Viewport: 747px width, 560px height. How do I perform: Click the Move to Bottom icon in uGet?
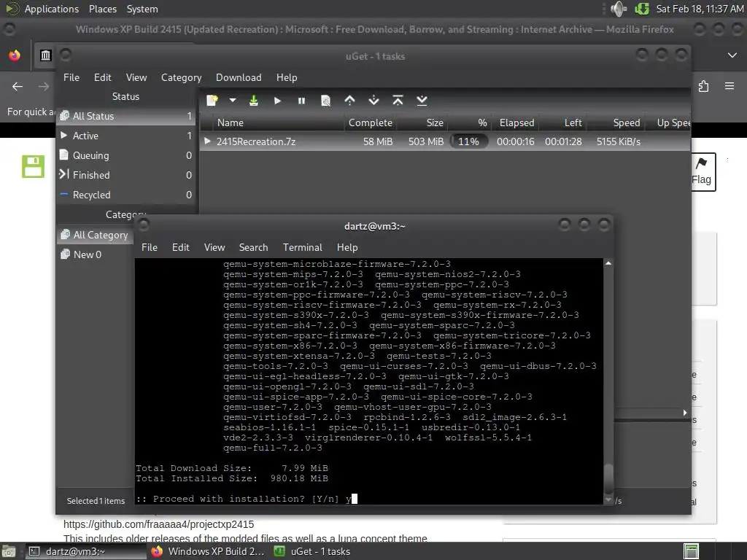422,101
